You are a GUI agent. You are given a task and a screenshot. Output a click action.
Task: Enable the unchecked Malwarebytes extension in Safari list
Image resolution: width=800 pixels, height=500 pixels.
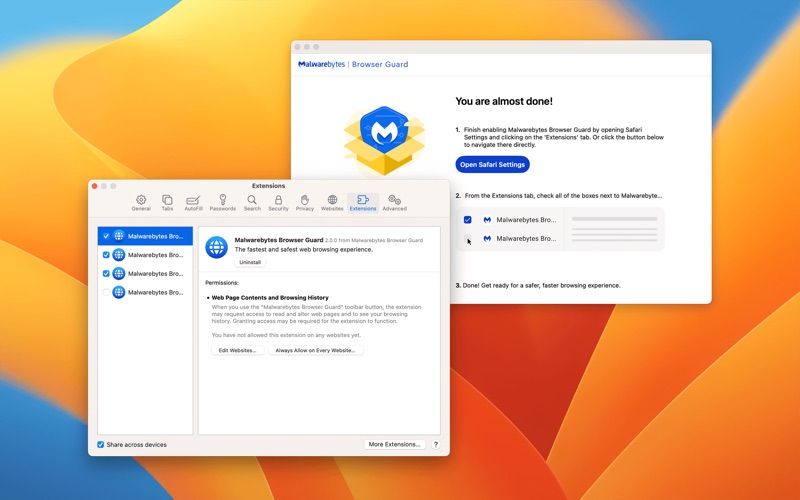tap(106, 292)
